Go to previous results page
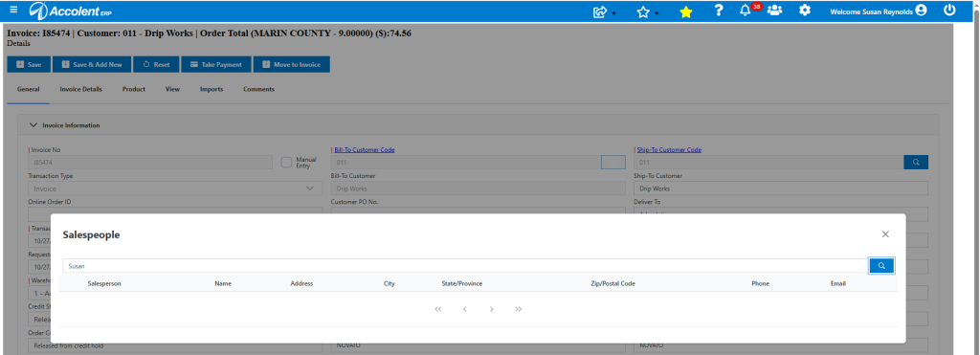The width and height of the screenshot is (980, 355). click(465, 309)
